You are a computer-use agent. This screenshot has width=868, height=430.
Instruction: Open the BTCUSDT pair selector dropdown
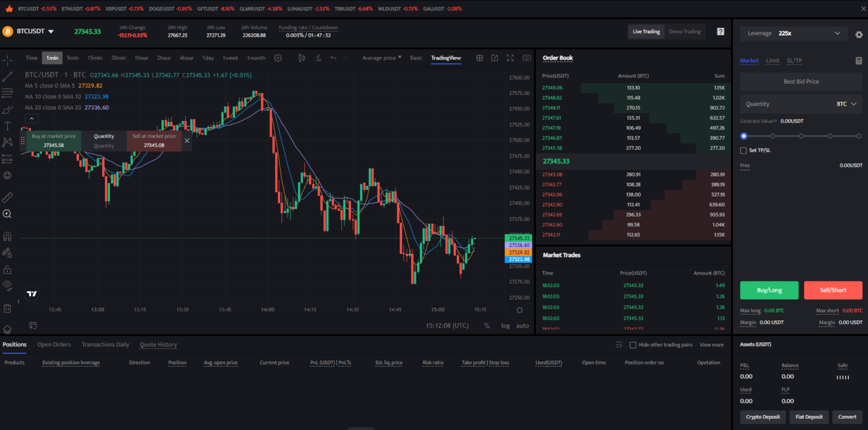51,32
